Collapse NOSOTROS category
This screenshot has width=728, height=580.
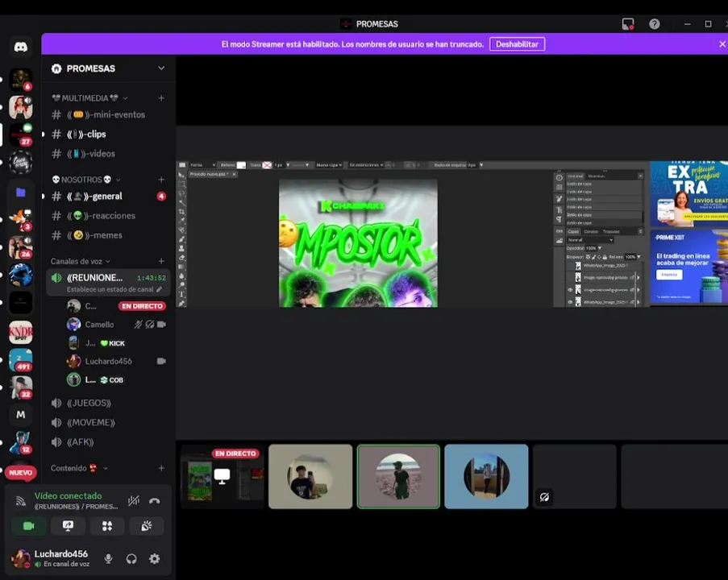(x=86, y=180)
